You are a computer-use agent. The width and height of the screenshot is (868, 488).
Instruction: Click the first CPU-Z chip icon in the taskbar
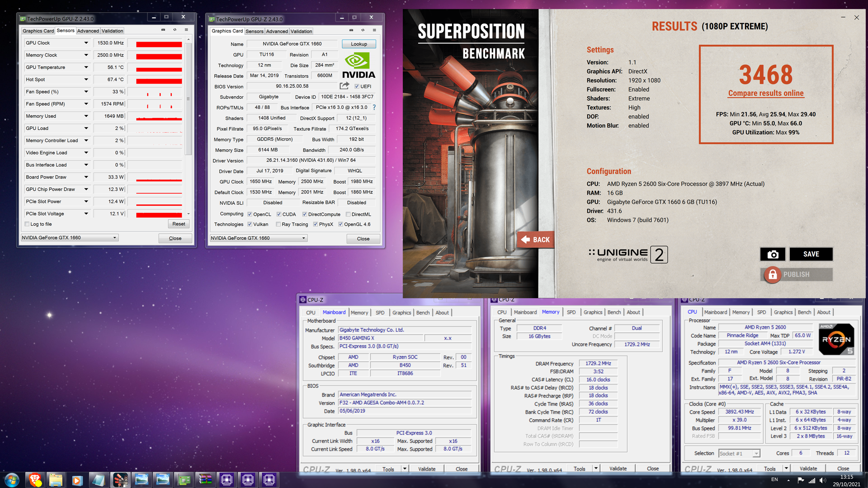[226, 480]
